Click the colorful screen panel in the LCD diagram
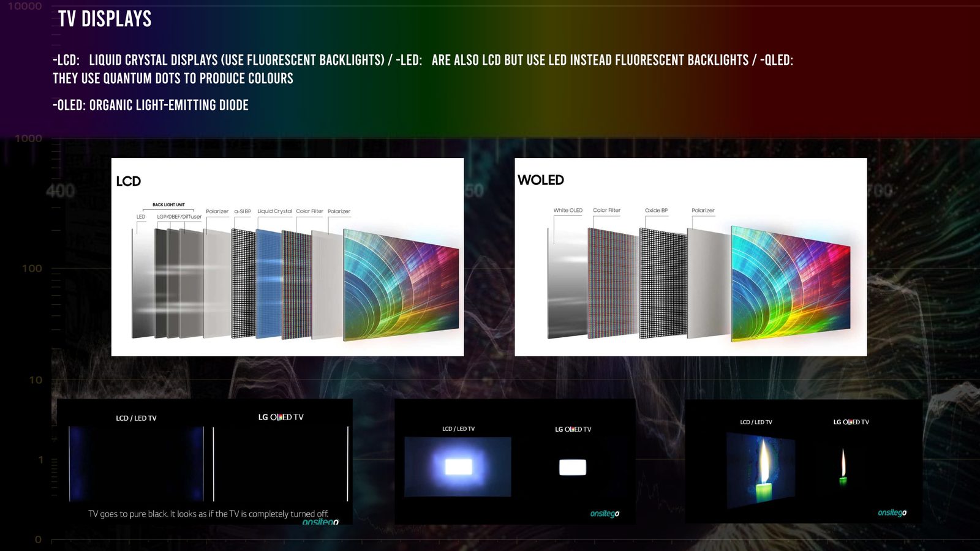The image size is (980, 551). click(401, 284)
